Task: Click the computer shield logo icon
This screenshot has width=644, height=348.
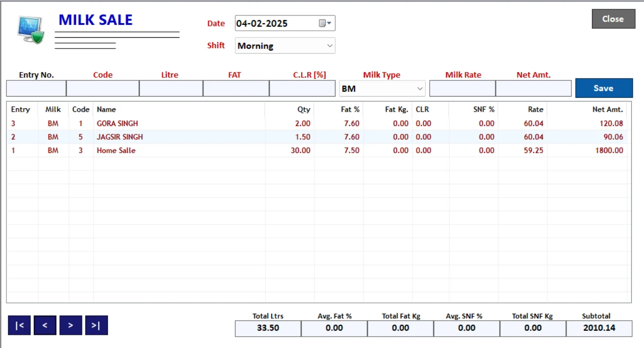Action: (31, 30)
